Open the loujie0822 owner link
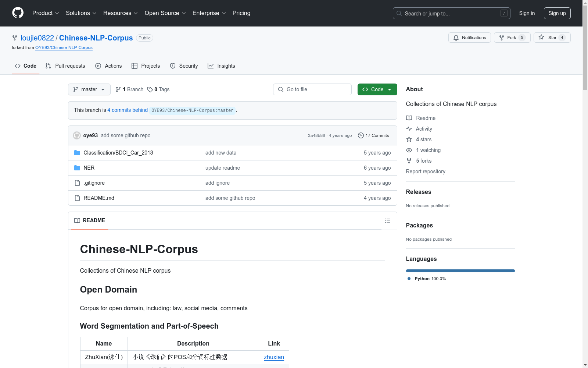 point(37,38)
